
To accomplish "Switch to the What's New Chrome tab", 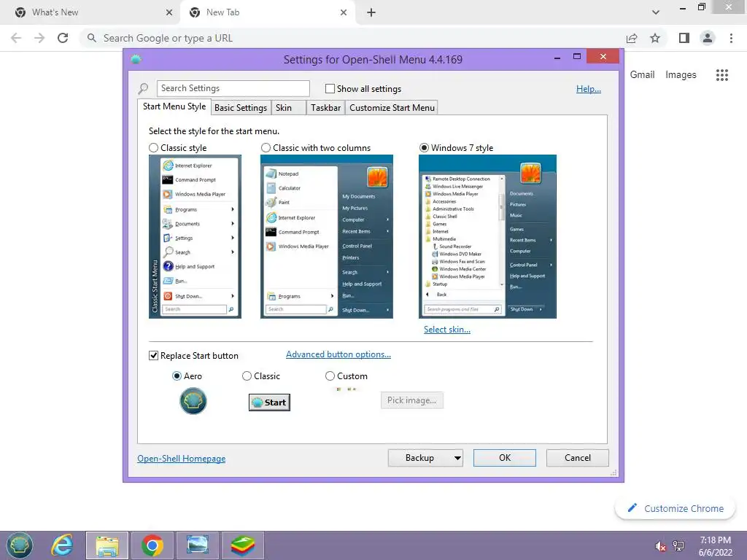I will point(90,12).
